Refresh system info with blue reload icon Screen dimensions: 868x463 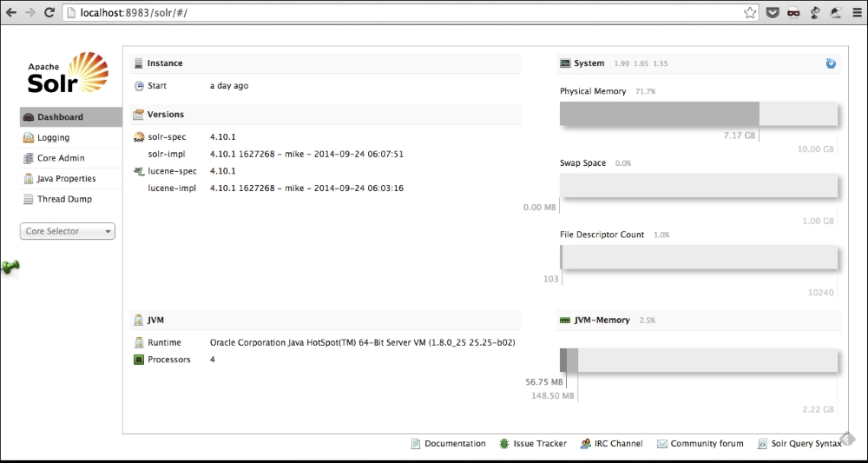831,63
